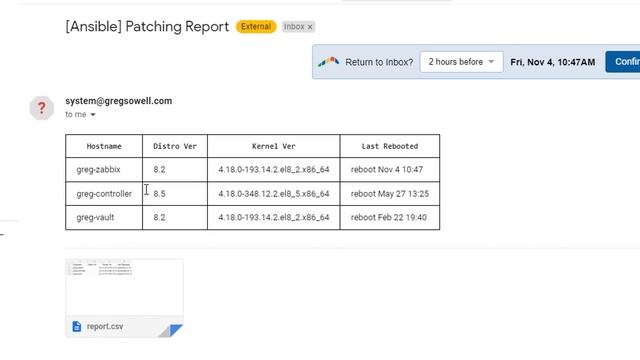Click the sender avatar question mark icon
This screenshot has width=640, height=360.
pos(42,108)
